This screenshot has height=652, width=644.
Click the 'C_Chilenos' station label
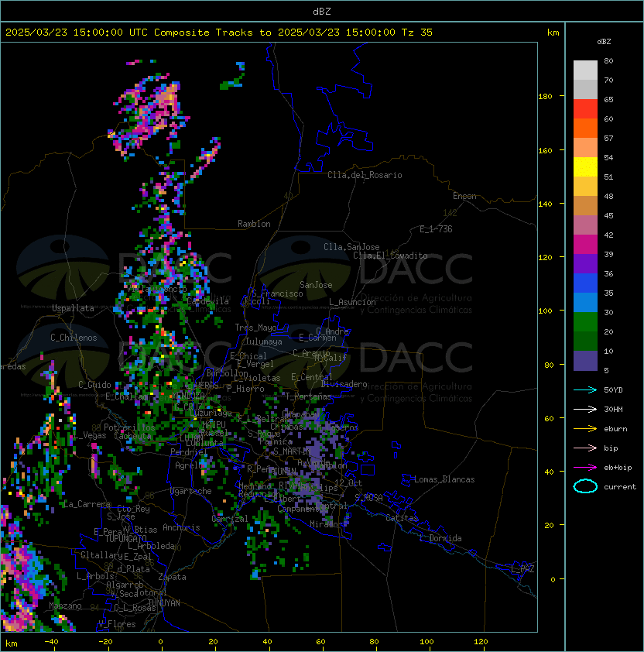point(74,338)
